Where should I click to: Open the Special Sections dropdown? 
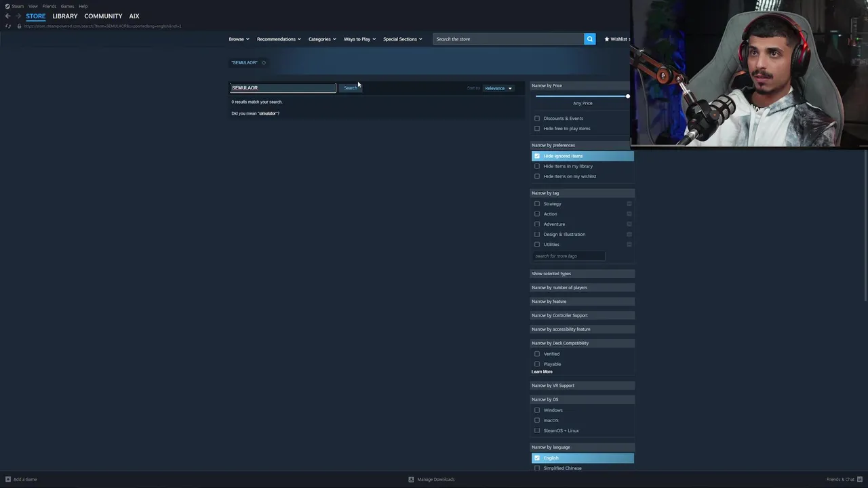(x=402, y=39)
